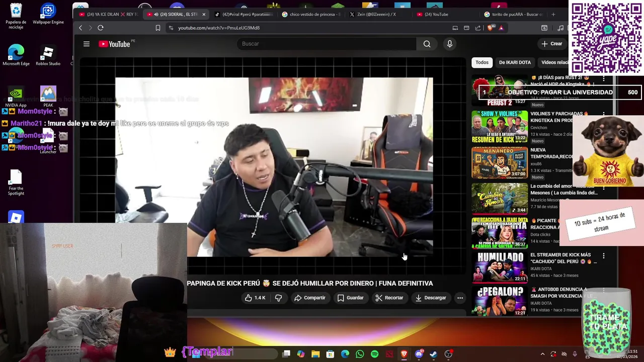Open options menu for VIOLINES Y PARCHADAS video
The image size is (644, 362).
click(x=604, y=115)
